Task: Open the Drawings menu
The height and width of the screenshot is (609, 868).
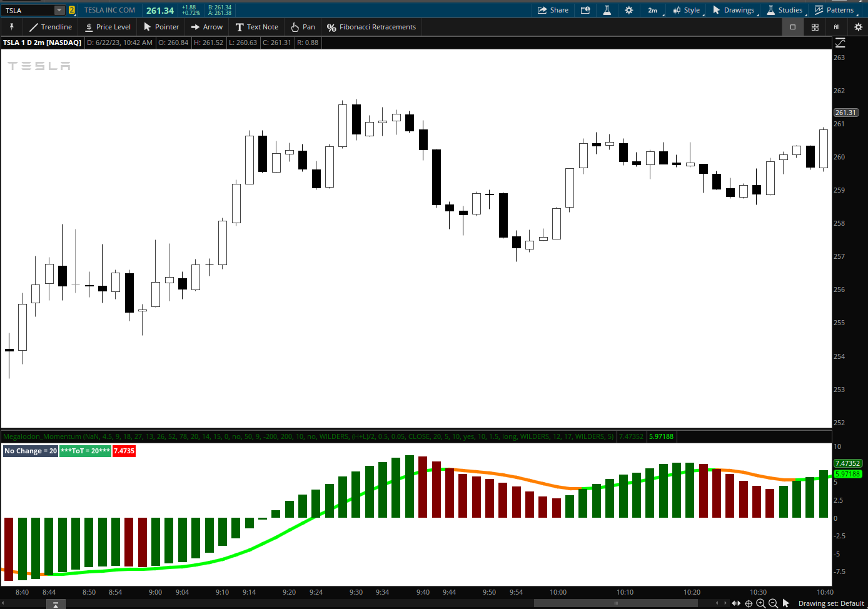Action: click(x=734, y=10)
